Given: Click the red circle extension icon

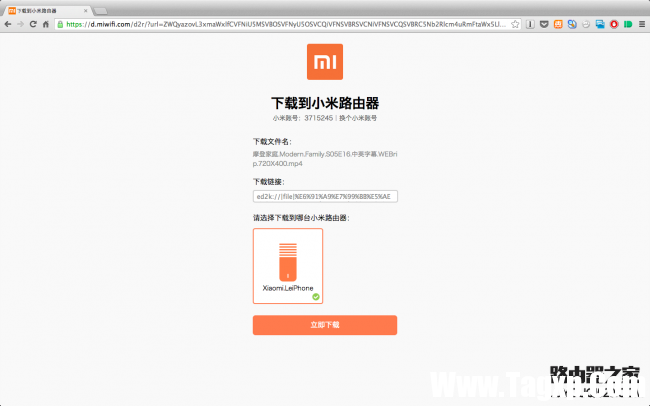Looking at the screenshot, I should 614,24.
